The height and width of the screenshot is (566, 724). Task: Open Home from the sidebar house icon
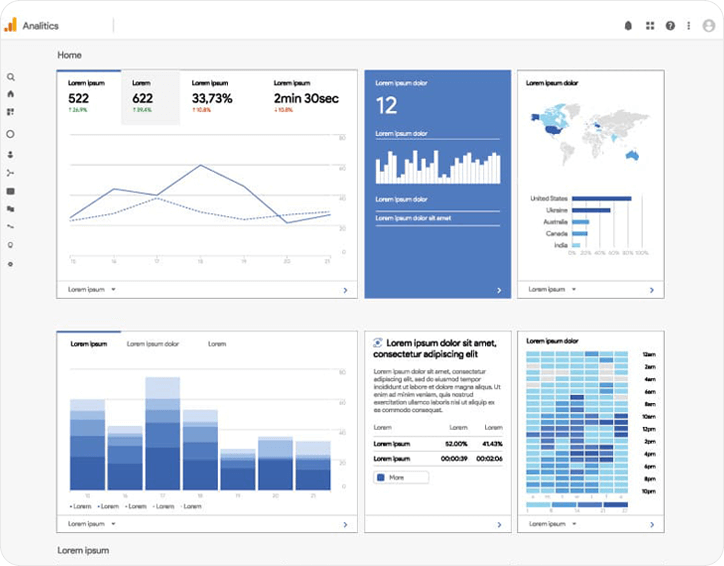tap(11, 94)
